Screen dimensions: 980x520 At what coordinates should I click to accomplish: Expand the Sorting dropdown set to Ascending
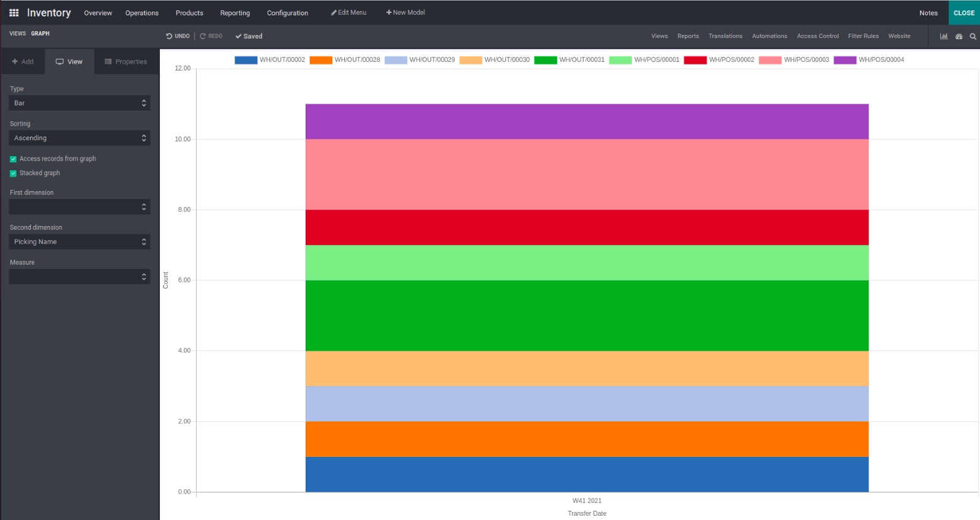[x=80, y=138]
